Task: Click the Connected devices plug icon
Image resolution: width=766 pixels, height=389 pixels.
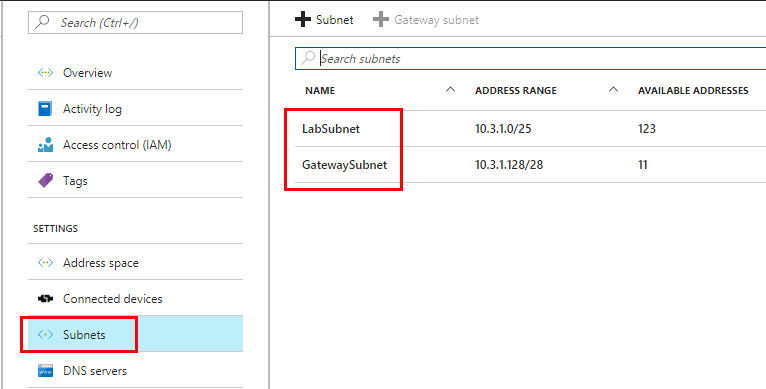Action: pyautogui.click(x=45, y=299)
